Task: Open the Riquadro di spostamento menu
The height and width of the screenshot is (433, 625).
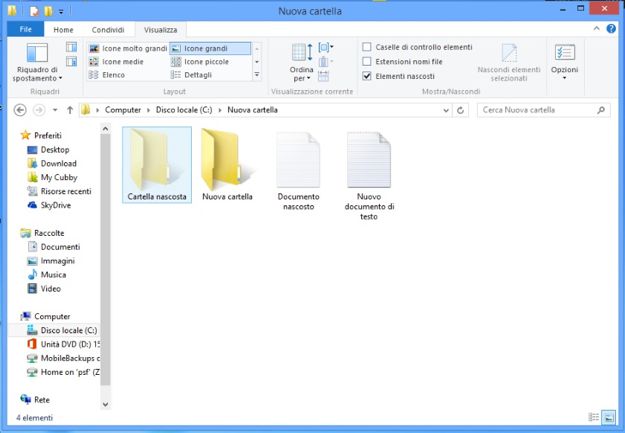Action: click(37, 63)
